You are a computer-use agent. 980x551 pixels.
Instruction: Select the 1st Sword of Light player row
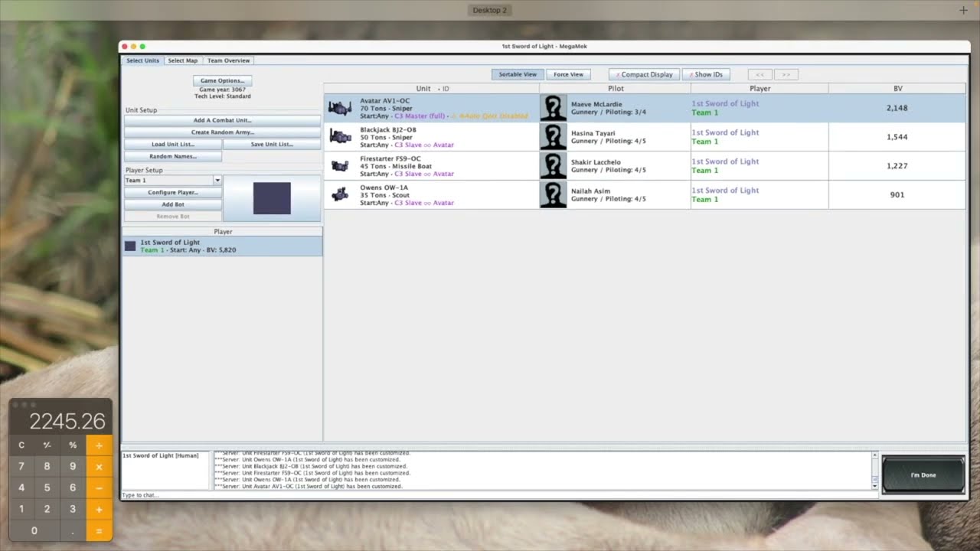[222, 246]
